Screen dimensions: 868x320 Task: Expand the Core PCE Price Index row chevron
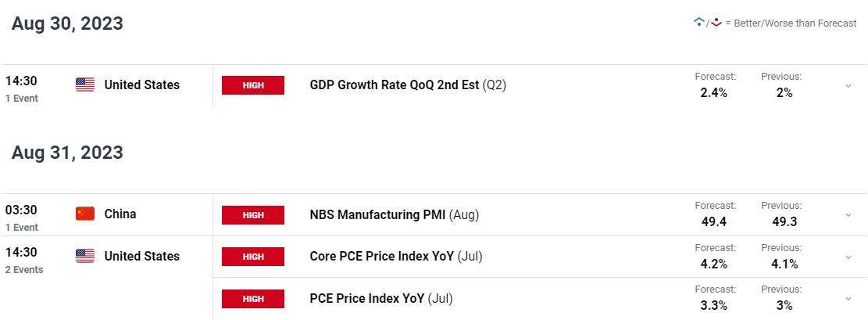tap(848, 257)
